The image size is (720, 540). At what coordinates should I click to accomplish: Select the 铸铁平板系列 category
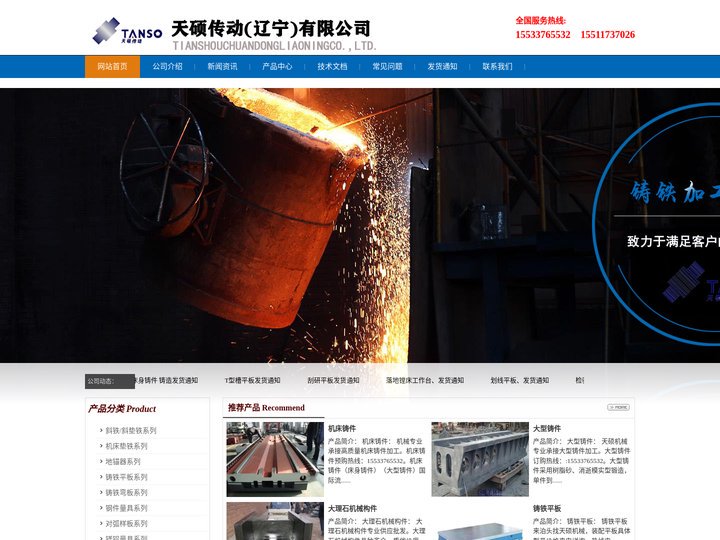(x=126, y=478)
